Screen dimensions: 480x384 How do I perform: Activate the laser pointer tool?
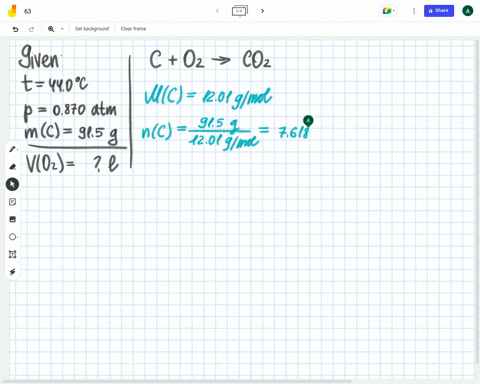pyautogui.click(x=12, y=272)
